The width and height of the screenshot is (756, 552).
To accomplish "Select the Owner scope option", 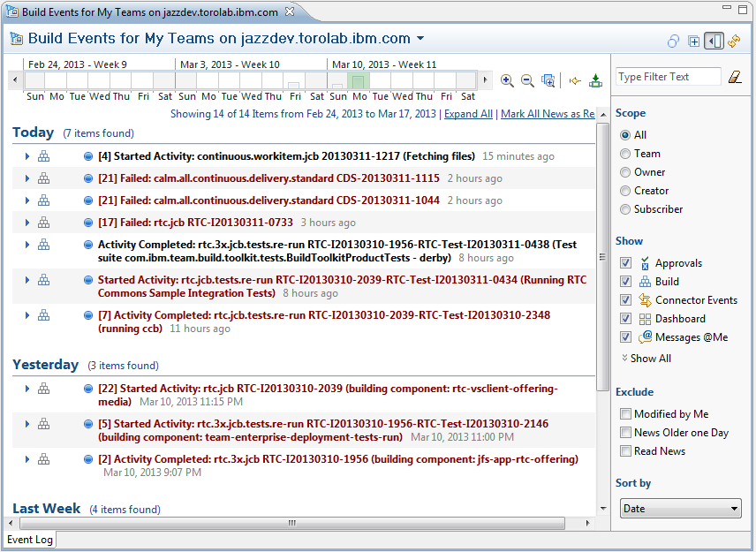I will coord(625,172).
